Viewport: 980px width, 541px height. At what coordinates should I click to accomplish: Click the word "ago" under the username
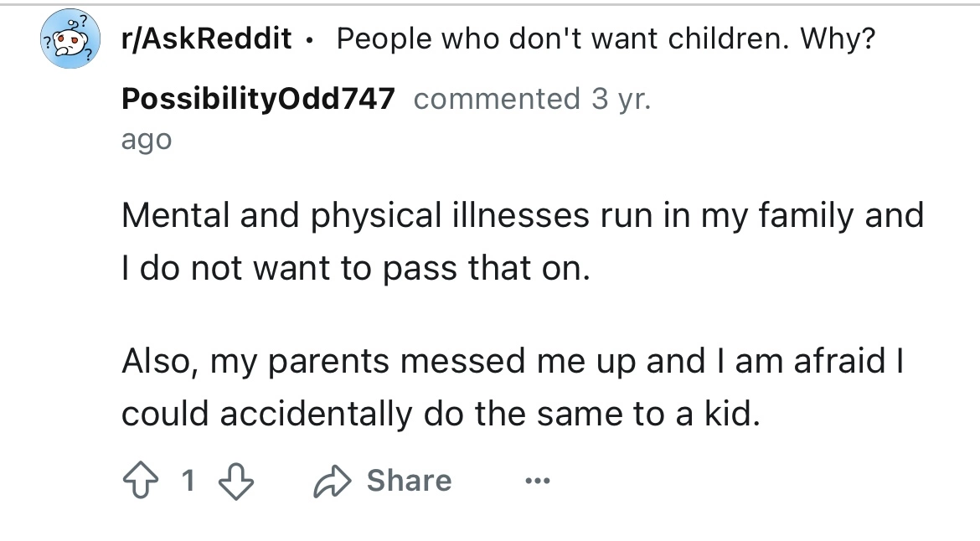(147, 139)
